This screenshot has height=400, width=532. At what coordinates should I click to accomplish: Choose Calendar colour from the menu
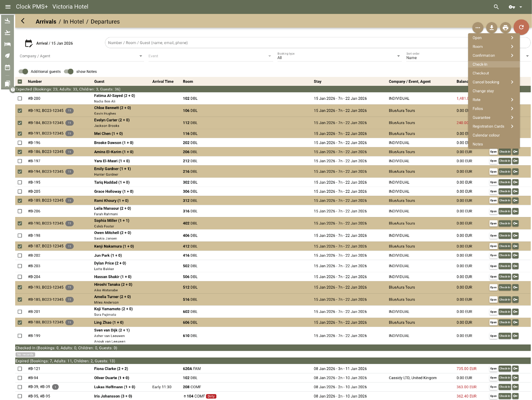[x=486, y=135]
